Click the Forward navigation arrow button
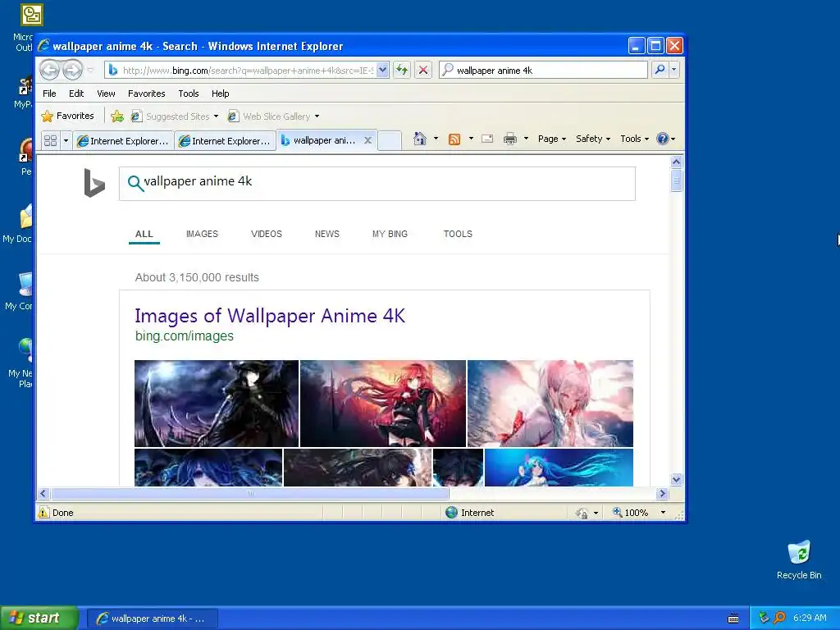The image size is (840, 630). coord(72,70)
